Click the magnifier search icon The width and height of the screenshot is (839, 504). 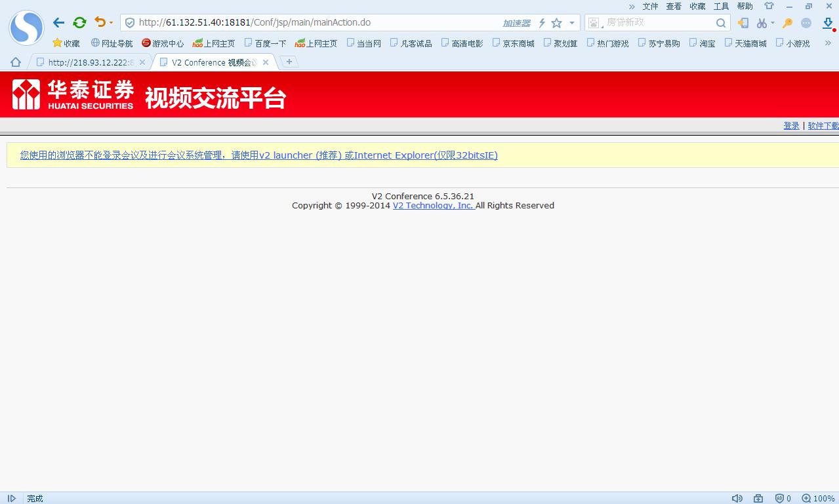pos(721,23)
